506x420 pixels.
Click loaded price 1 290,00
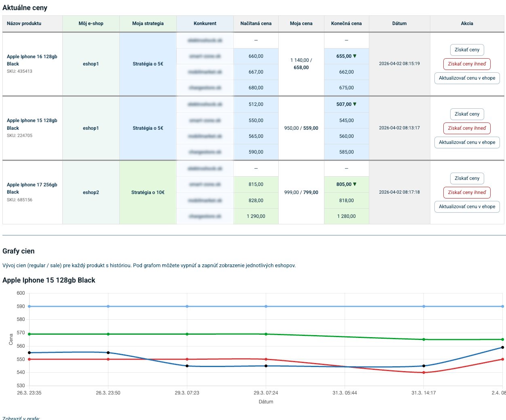click(256, 216)
